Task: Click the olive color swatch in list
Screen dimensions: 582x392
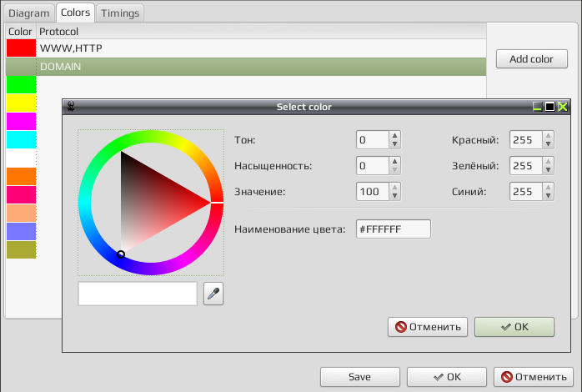Action: tap(21, 249)
